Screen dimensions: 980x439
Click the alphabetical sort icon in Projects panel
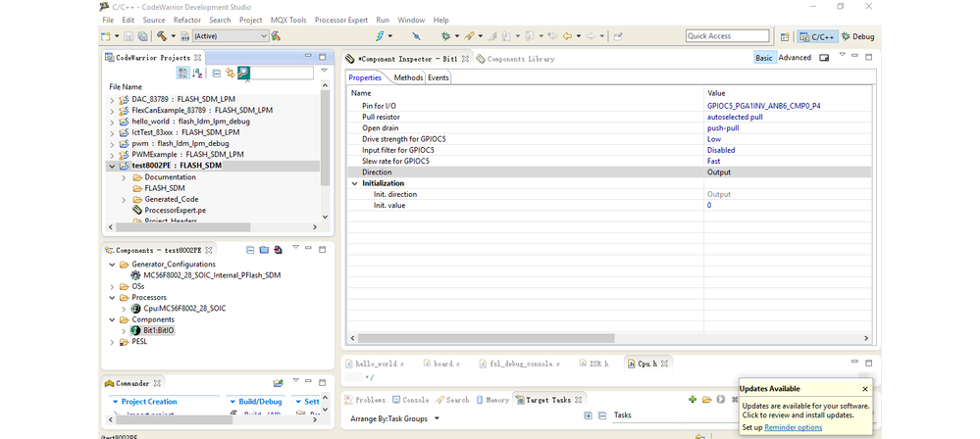point(197,73)
